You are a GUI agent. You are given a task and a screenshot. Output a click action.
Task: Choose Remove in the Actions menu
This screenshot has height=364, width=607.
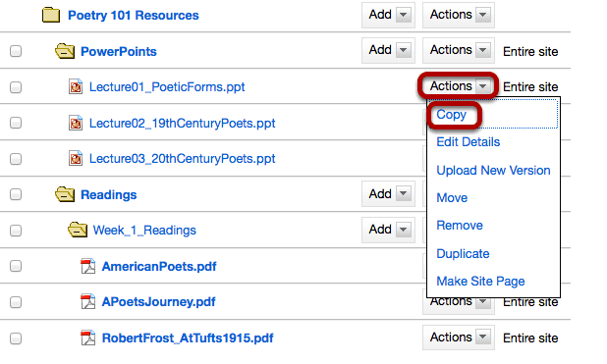click(460, 225)
